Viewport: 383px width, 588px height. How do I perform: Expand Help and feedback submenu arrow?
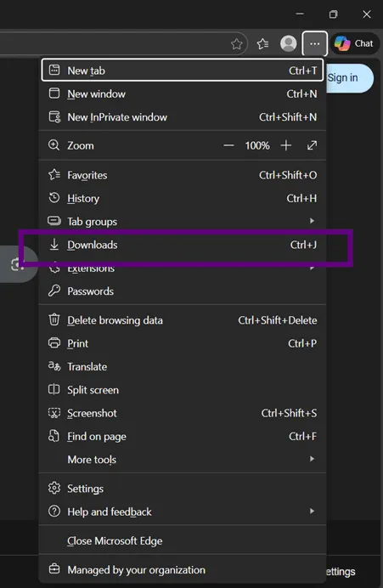coord(312,512)
